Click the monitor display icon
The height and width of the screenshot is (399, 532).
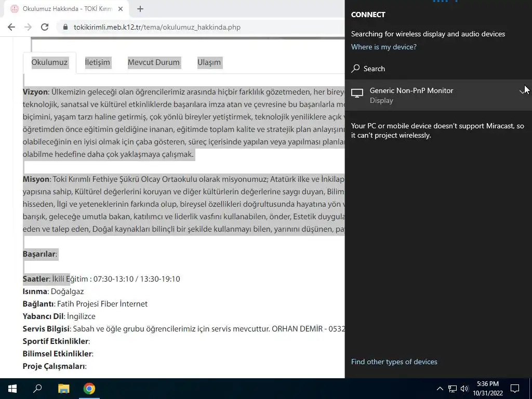point(357,94)
